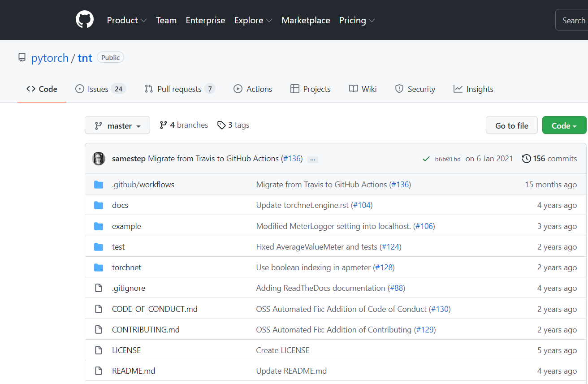Click the commit history clock icon
This screenshot has width=588, height=384.
(x=527, y=159)
